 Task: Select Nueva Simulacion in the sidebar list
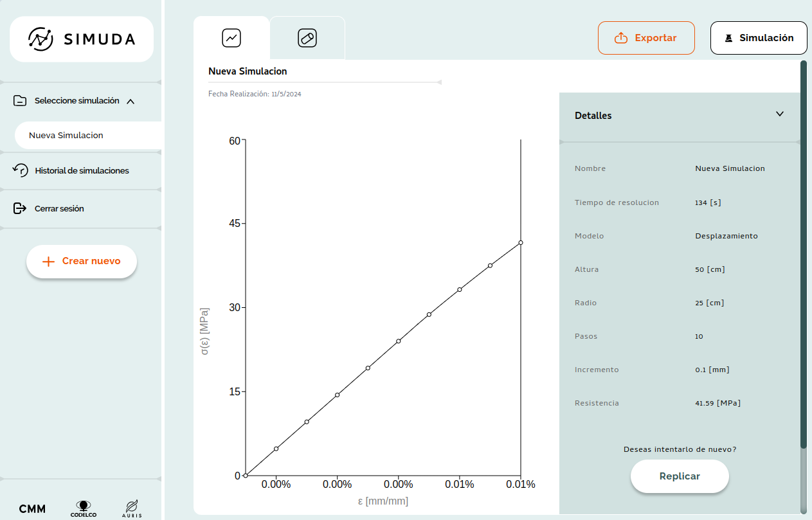66,136
